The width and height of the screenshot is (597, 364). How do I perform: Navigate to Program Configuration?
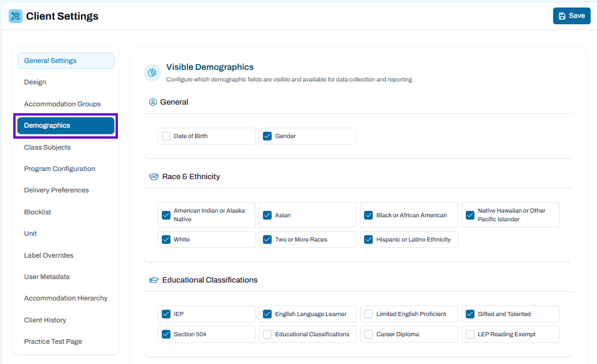(x=66, y=169)
